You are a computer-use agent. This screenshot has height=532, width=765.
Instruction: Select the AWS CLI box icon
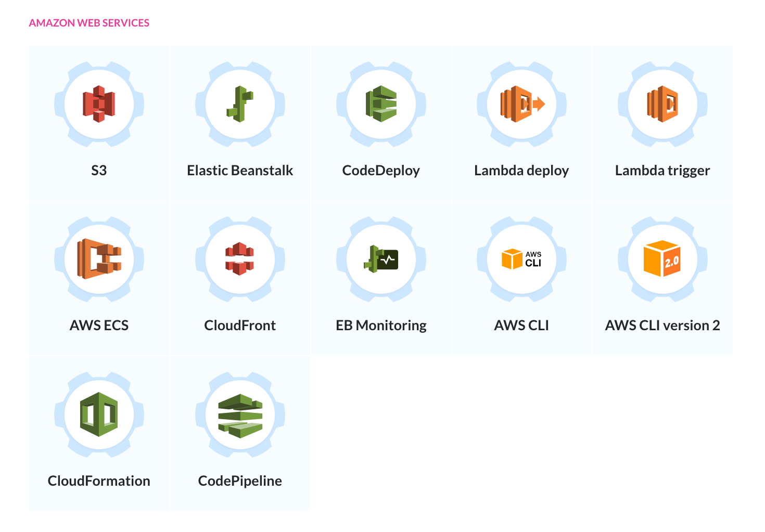coord(522,259)
